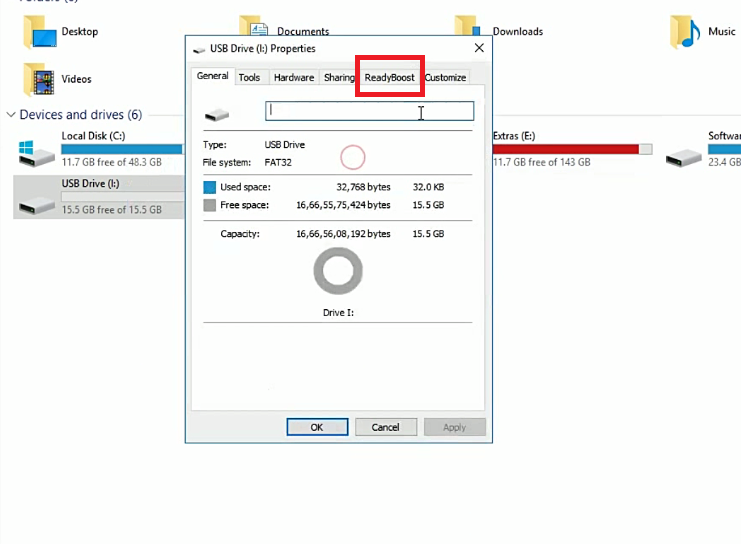Click the small drive icon in Properties title bar

point(199,49)
